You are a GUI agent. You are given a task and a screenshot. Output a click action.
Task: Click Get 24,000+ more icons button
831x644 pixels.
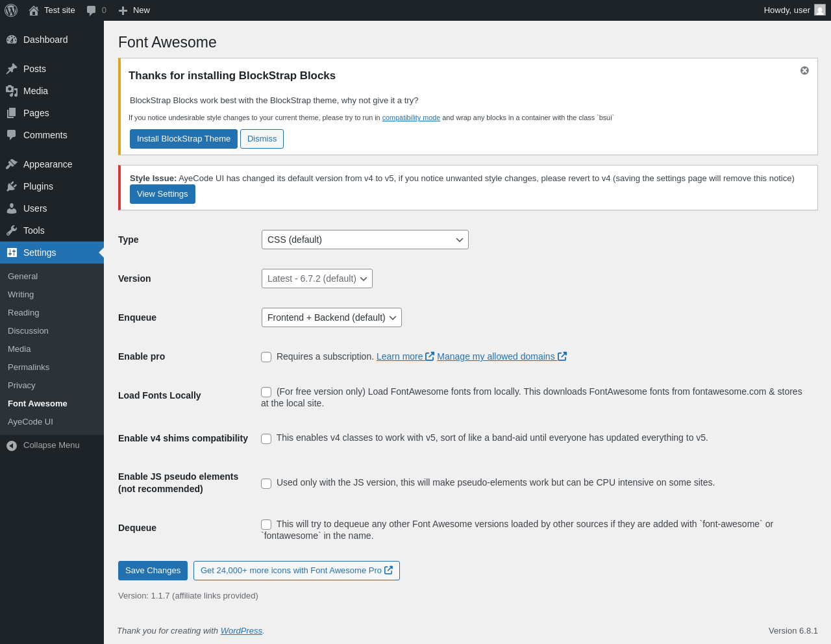tap(297, 571)
